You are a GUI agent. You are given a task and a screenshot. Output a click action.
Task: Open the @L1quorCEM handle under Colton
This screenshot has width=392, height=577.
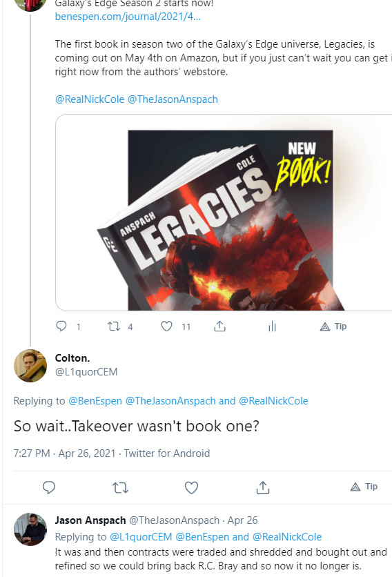point(86,372)
